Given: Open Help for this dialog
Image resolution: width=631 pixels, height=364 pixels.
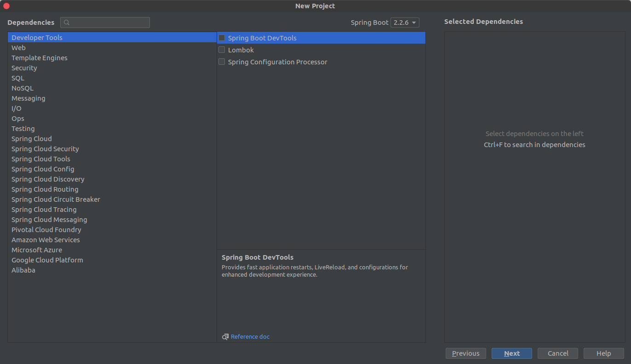Looking at the screenshot, I should click(604, 353).
